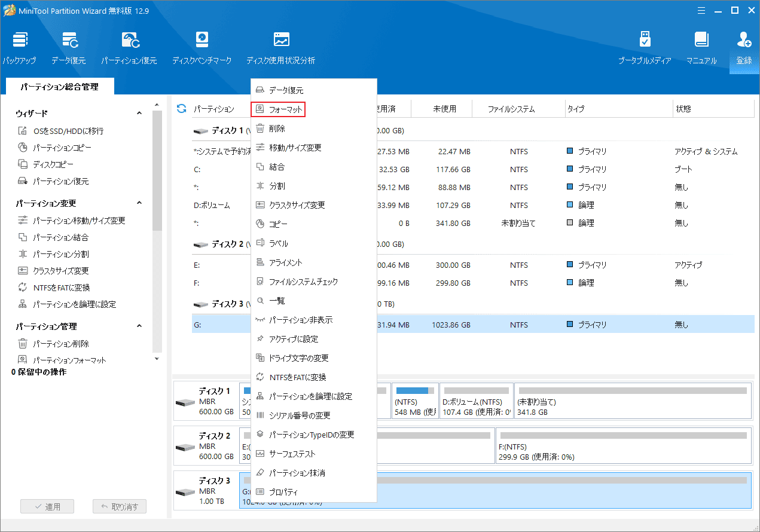Viewport: 760px width, 532px height.
Task: Start ディスクベンチマーク tool
Action: pos(202,49)
